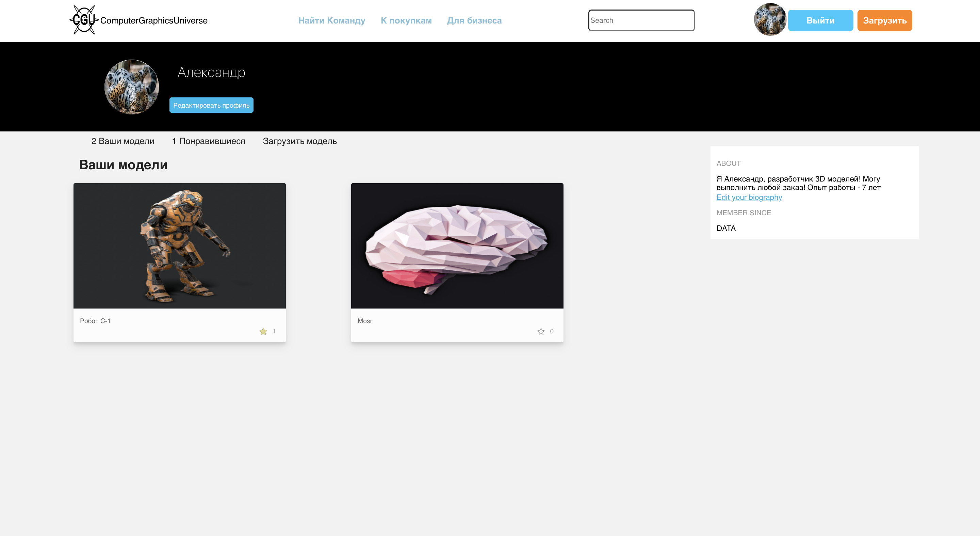Switch to the Понравившиеся tab
Image resolution: width=980 pixels, height=536 pixels.
[209, 141]
